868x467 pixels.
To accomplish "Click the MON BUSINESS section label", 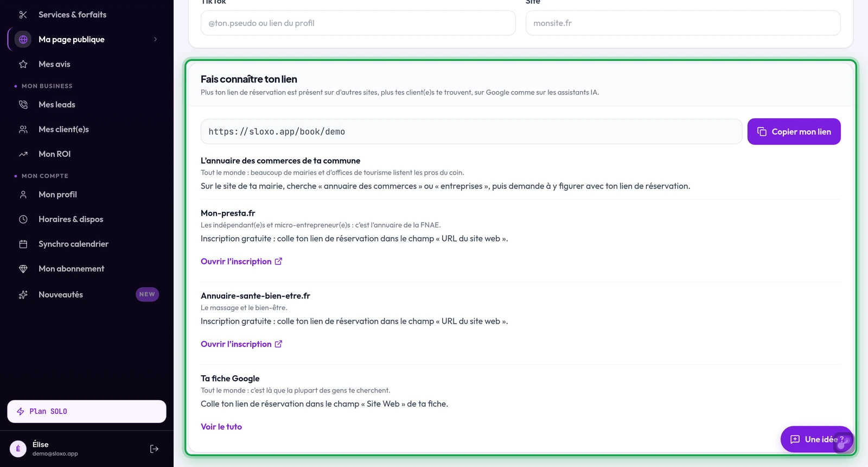I will (47, 86).
